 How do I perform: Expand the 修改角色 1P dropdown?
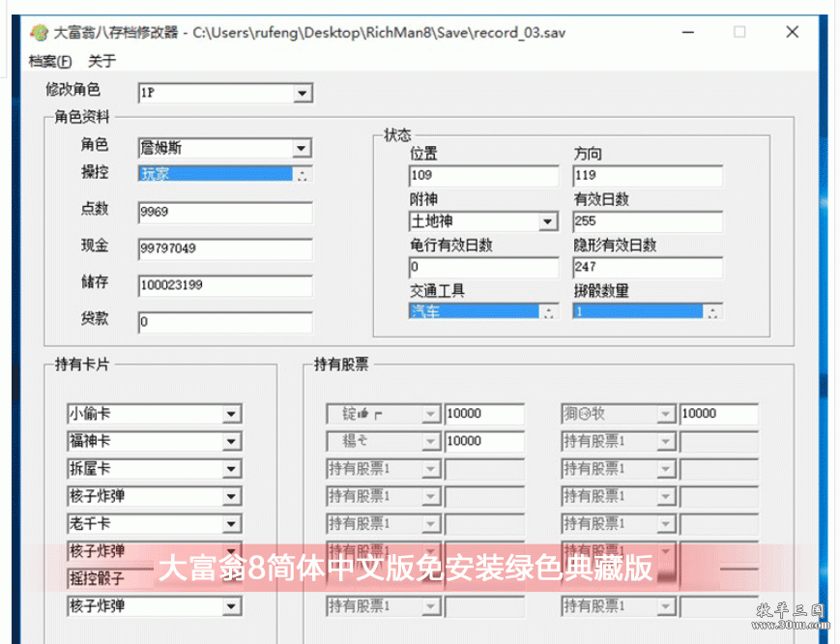[x=303, y=93]
